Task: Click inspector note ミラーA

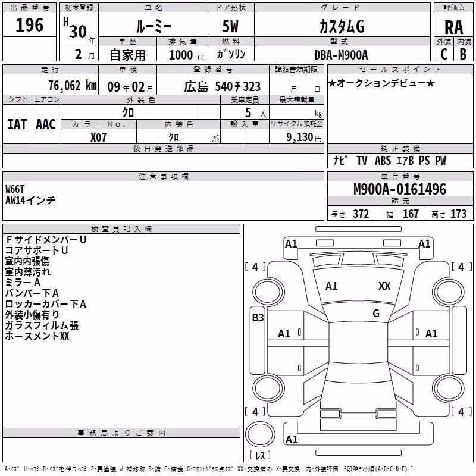Action: point(23,283)
